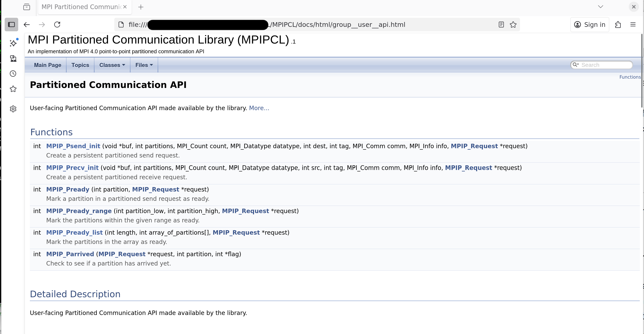The width and height of the screenshot is (644, 334).
Task: Toggle reader view in address bar
Action: 501,25
